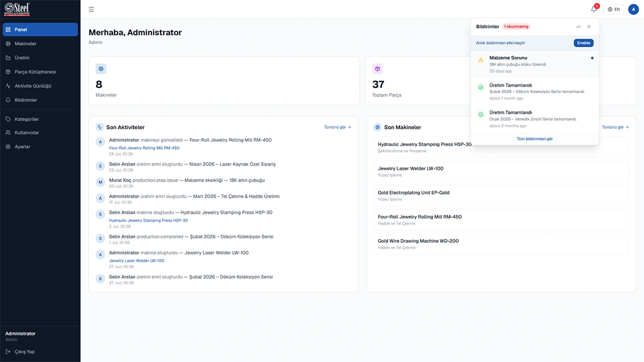Click the Tüm bildirimleri gör link
Screen dimensions: 644x362
click(x=535, y=139)
